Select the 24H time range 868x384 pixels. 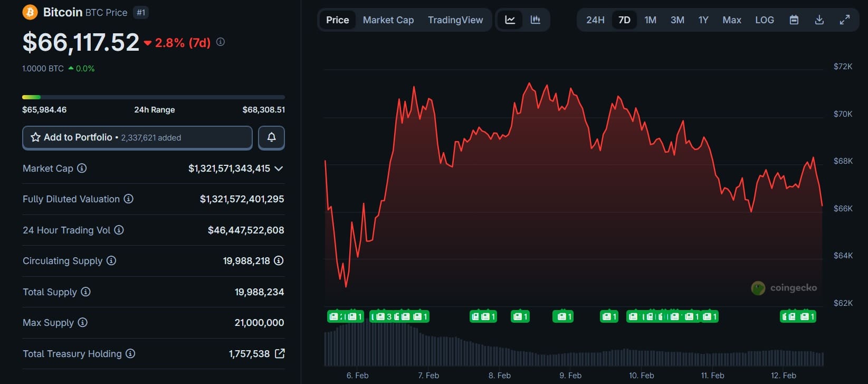pos(595,20)
